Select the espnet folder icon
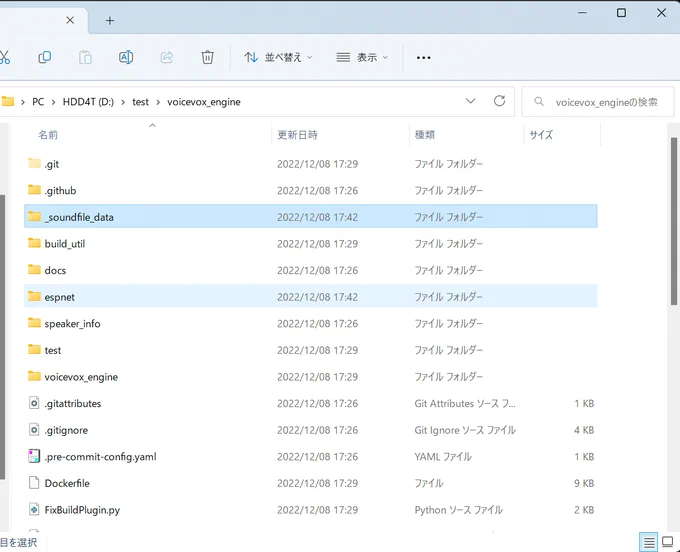 [34, 296]
